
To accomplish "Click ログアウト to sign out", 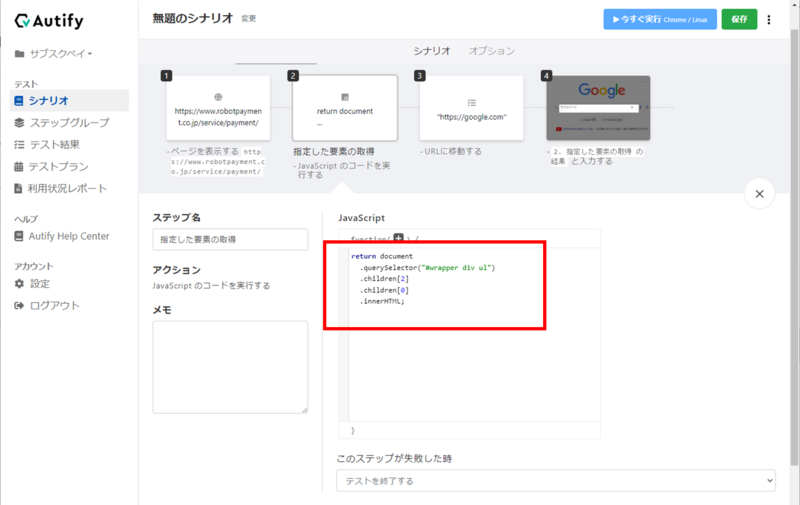I will pos(55,306).
